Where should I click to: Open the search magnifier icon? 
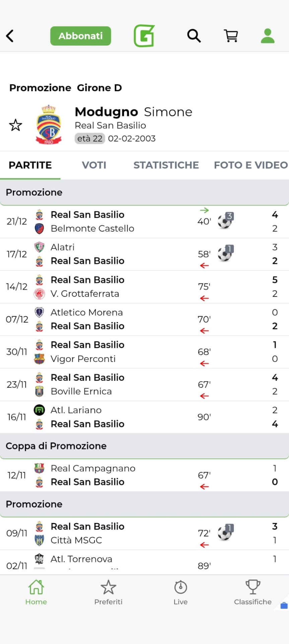click(x=194, y=36)
